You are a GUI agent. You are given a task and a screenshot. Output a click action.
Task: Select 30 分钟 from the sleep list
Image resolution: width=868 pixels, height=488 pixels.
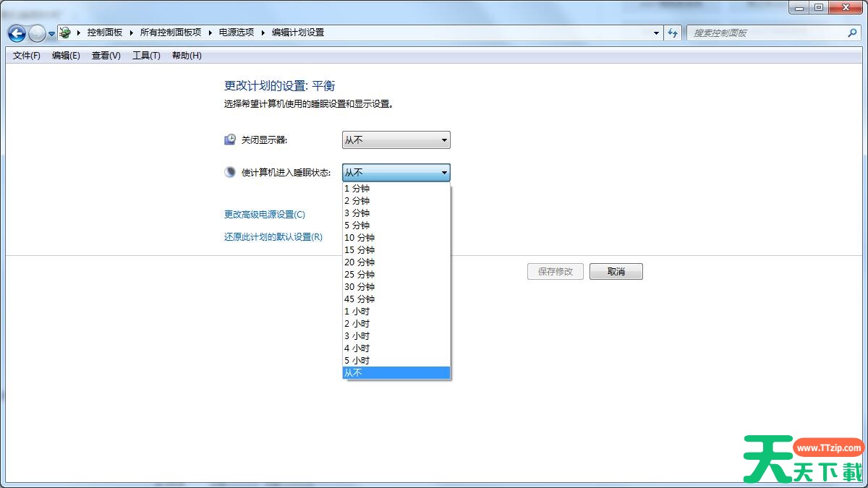click(396, 287)
